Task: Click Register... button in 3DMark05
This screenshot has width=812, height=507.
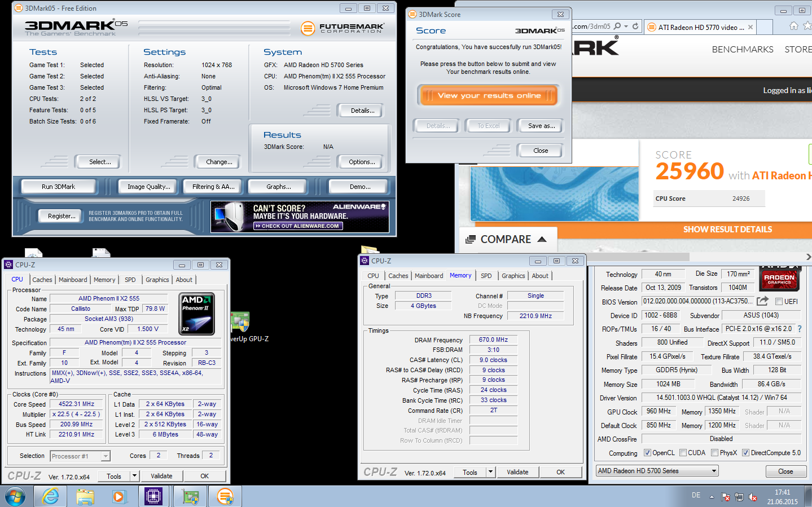Action: (x=62, y=216)
